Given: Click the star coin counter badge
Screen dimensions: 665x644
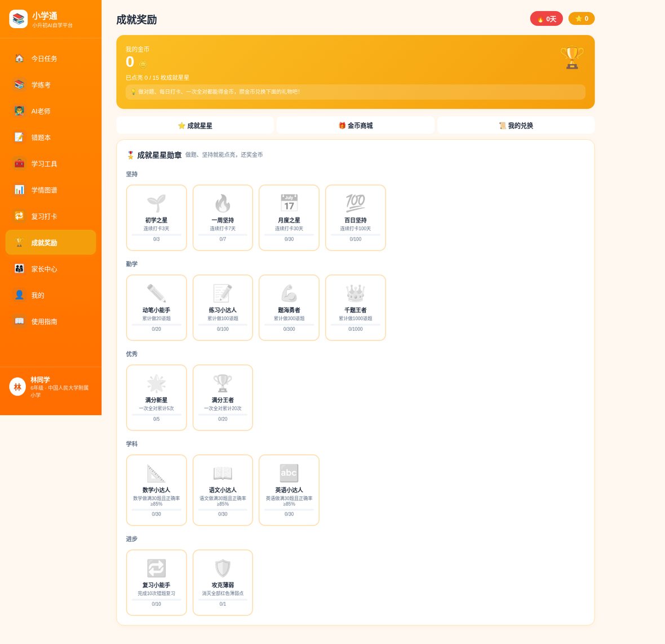Looking at the screenshot, I should coord(582,19).
